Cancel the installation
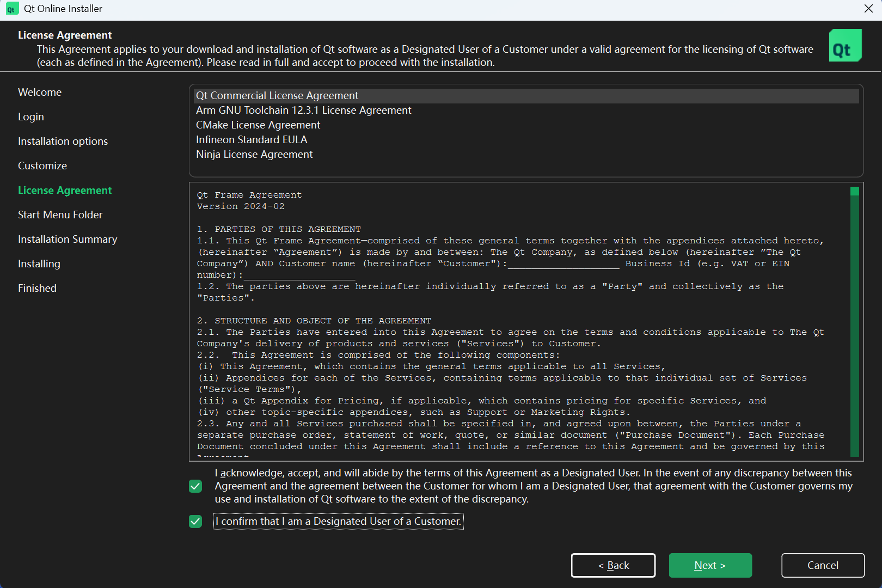 pos(823,565)
